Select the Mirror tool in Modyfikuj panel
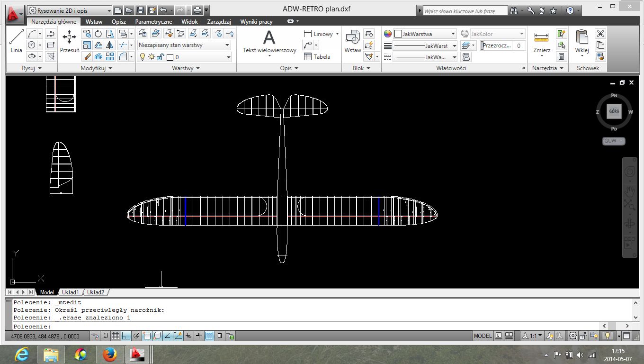 pos(110,45)
